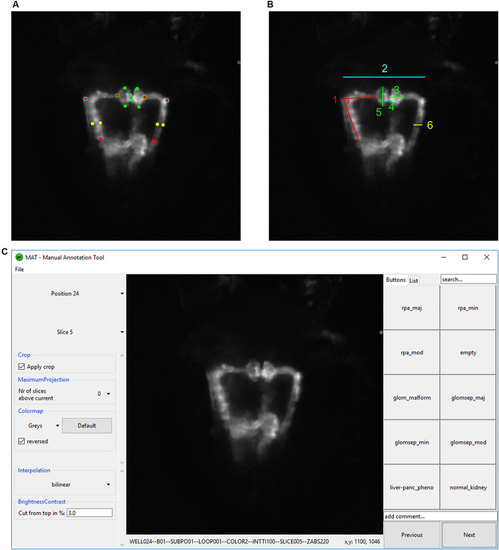Open the Slice 5 dropdown

point(69,332)
